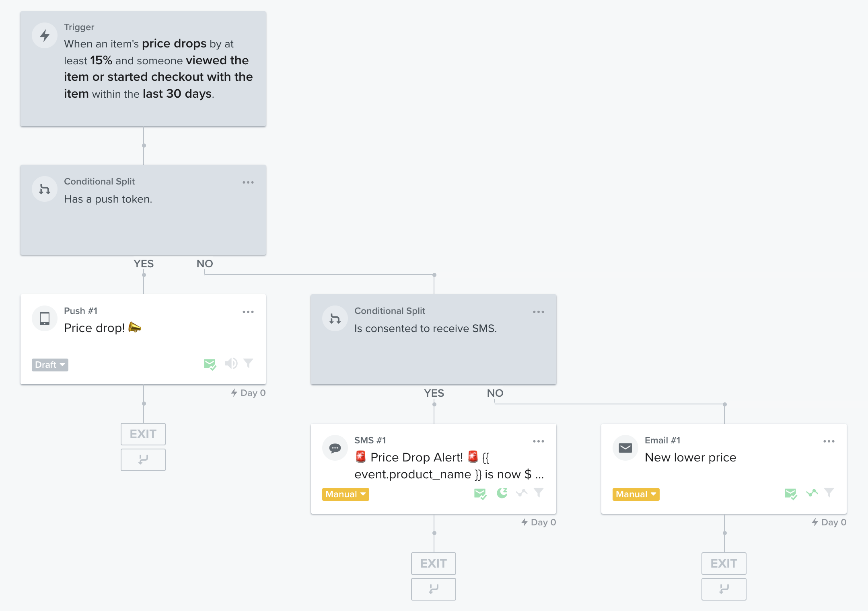Open the Manual status dropdown on SMS #1
Viewport: 868px width, 611px height.
pyautogui.click(x=346, y=494)
